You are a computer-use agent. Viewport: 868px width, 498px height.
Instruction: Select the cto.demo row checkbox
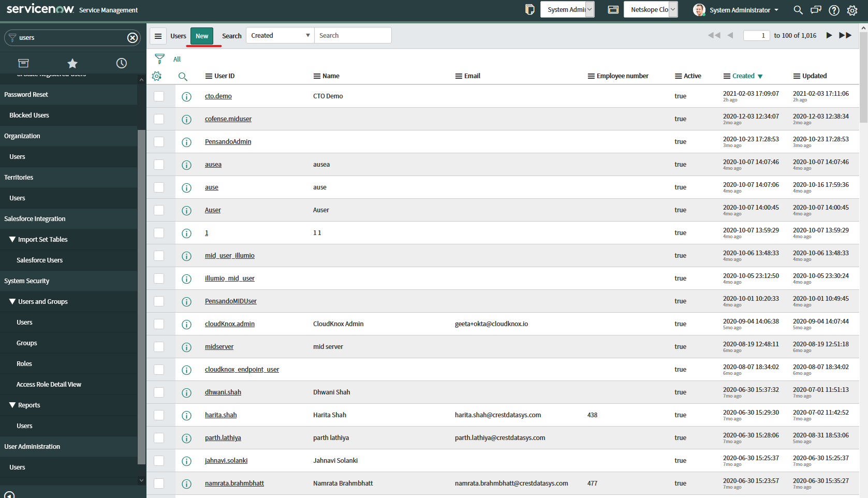[159, 96]
